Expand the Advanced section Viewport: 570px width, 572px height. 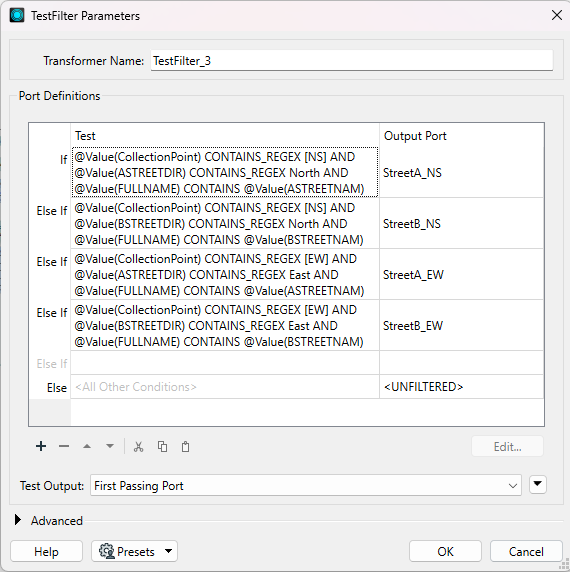[x=18, y=520]
